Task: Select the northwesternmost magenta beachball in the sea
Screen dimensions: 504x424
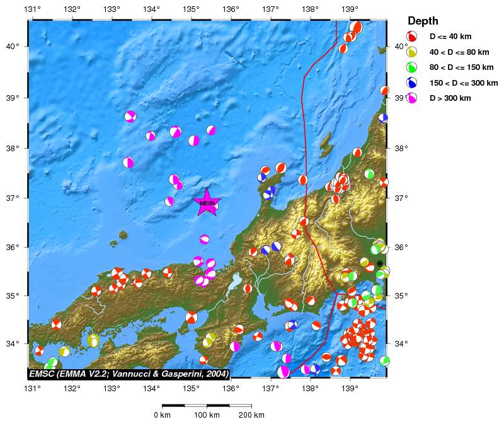Action: tap(130, 116)
